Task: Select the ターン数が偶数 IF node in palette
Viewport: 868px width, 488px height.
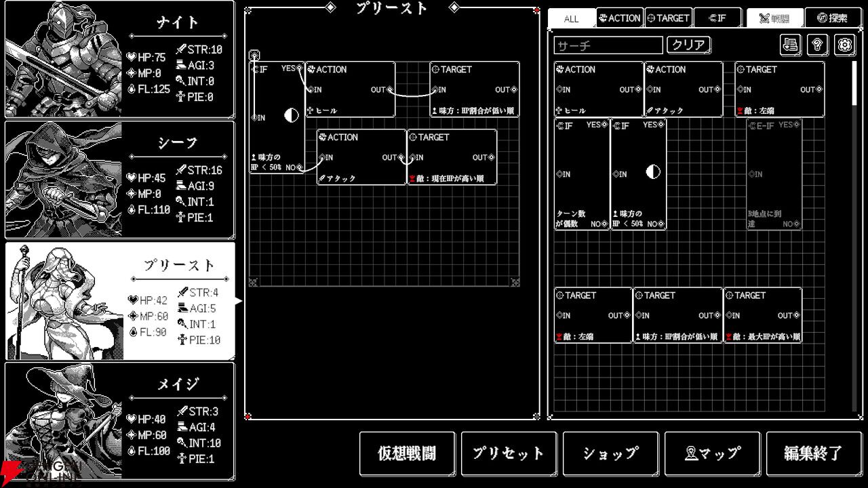Action: (x=582, y=174)
